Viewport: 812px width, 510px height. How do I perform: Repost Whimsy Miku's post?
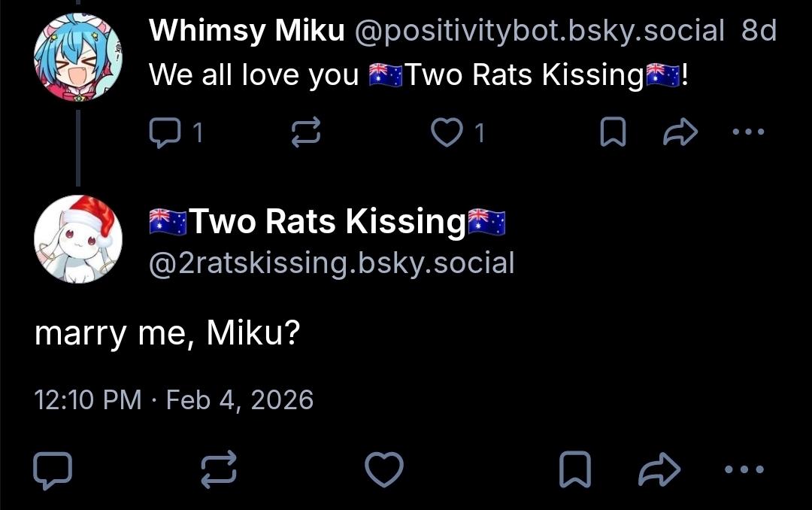[306, 133]
